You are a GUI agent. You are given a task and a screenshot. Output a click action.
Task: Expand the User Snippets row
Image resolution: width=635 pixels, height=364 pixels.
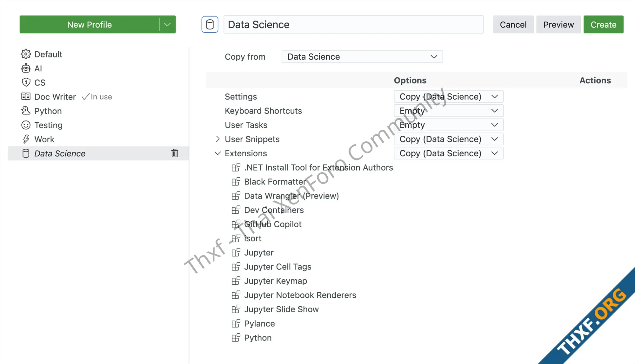217,139
